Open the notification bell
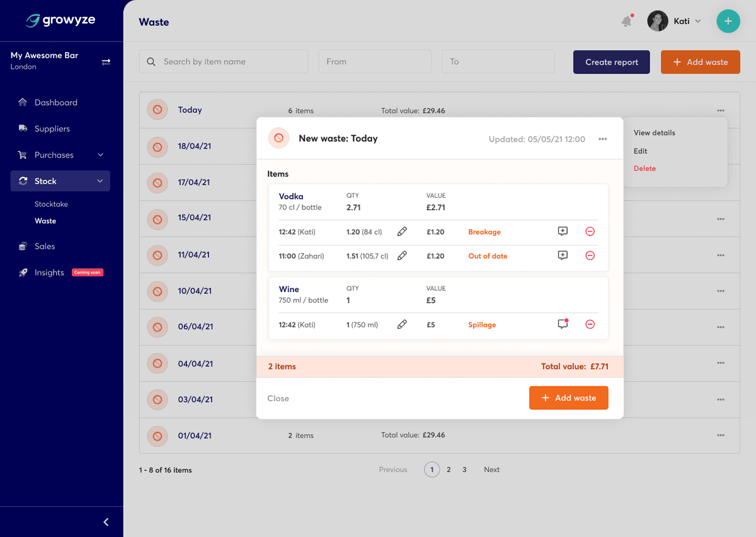This screenshot has width=756, height=537. (626, 21)
